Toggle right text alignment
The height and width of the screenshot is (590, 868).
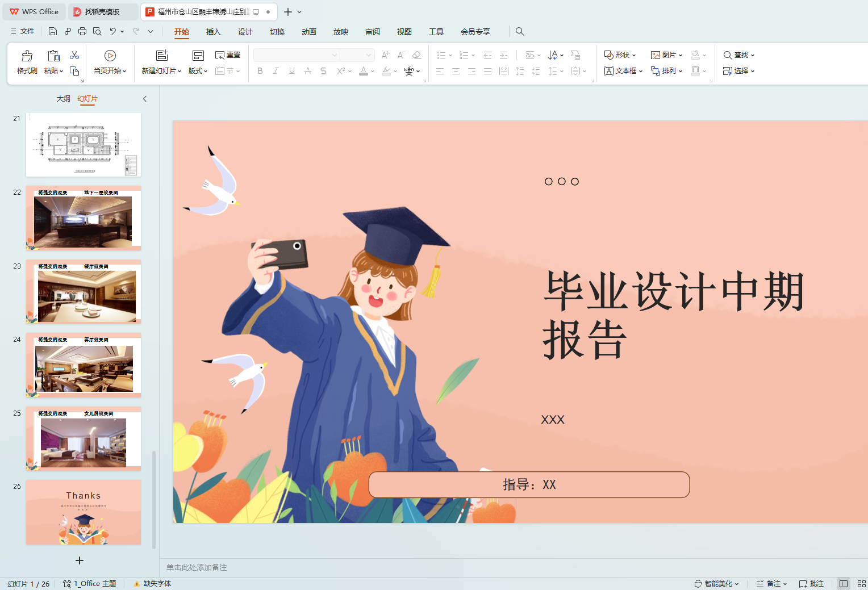(x=471, y=71)
